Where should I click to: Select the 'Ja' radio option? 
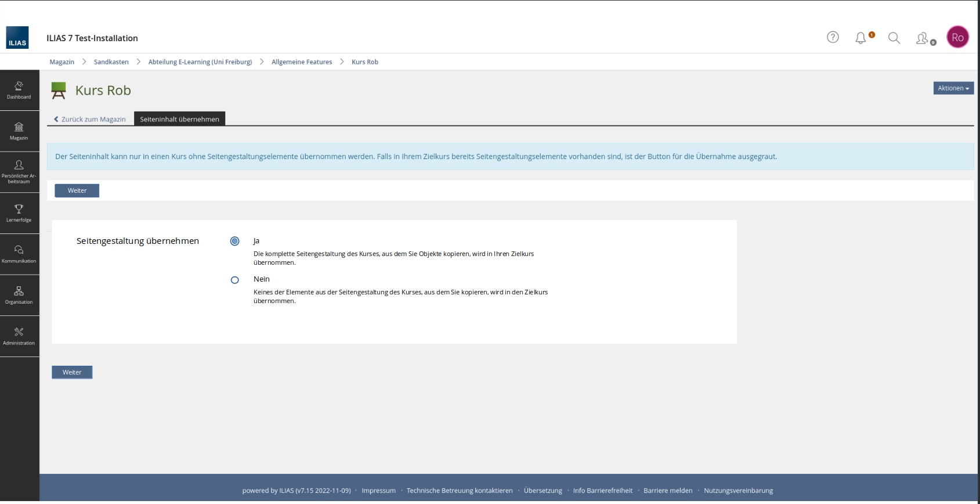pos(234,242)
